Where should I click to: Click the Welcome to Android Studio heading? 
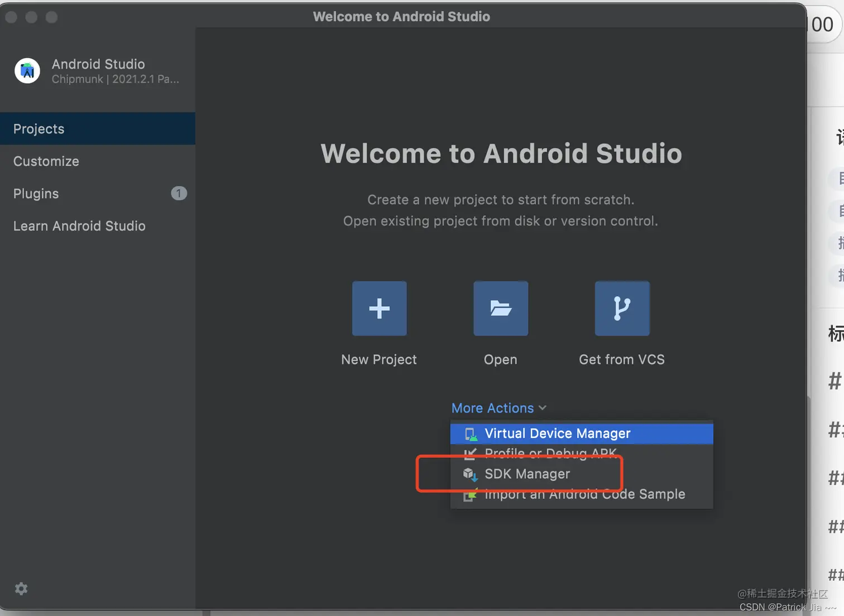tap(501, 153)
